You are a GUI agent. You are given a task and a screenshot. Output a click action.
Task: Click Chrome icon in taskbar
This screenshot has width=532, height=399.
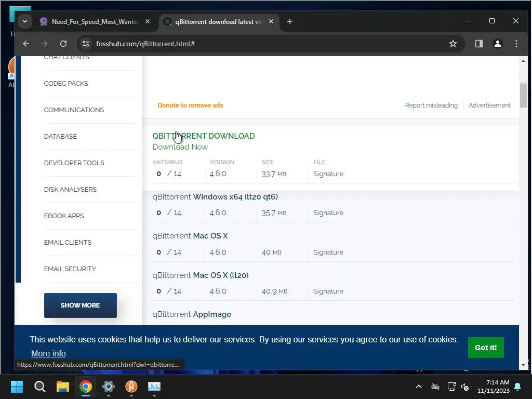pyautogui.click(x=86, y=387)
